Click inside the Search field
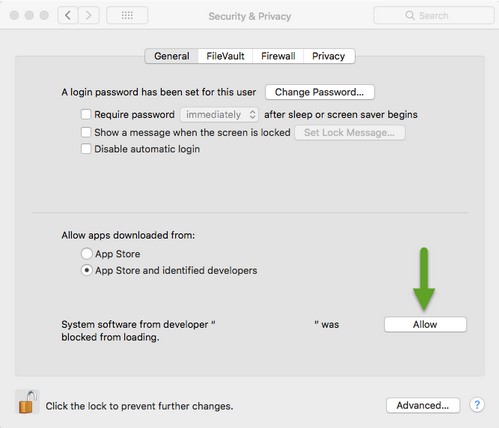 433,15
